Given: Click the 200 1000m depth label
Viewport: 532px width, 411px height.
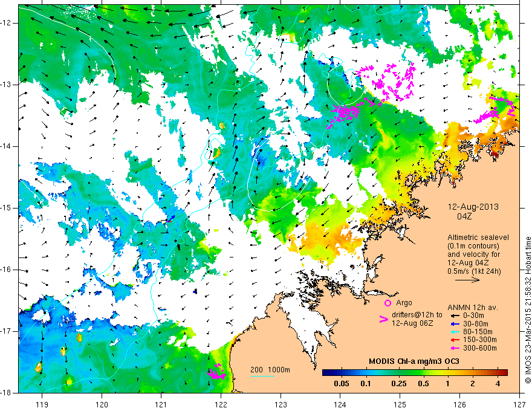Looking at the screenshot, I should [270, 370].
